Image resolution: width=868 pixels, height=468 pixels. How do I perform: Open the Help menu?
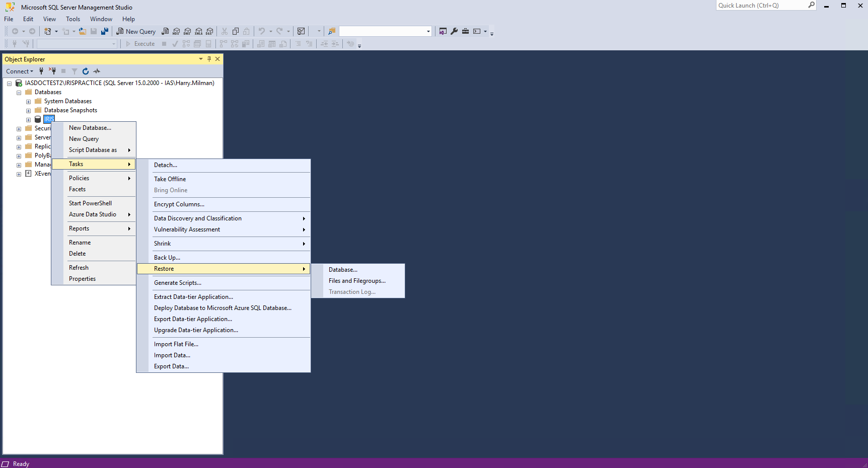pyautogui.click(x=128, y=19)
